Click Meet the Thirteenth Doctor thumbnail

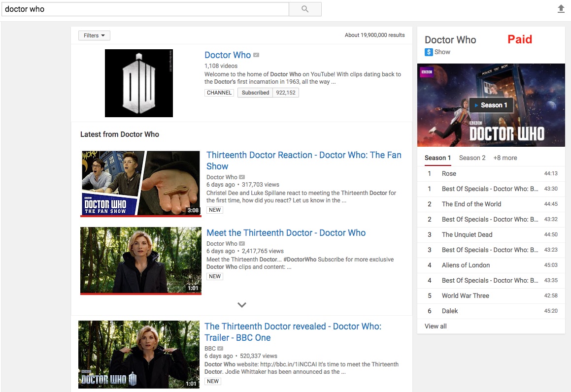(140, 261)
